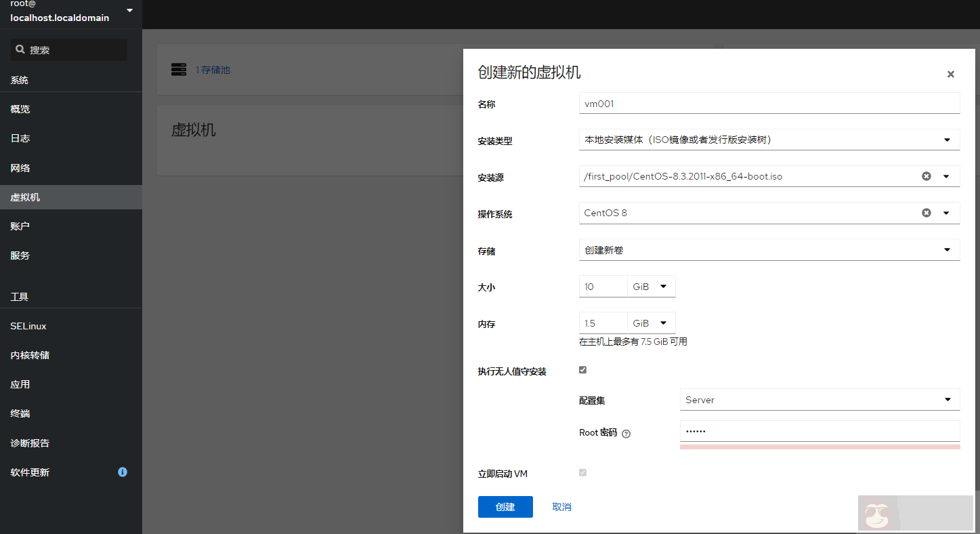Open the installation type dropdown
The height and width of the screenshot is (534, 980).
point(769,140)
